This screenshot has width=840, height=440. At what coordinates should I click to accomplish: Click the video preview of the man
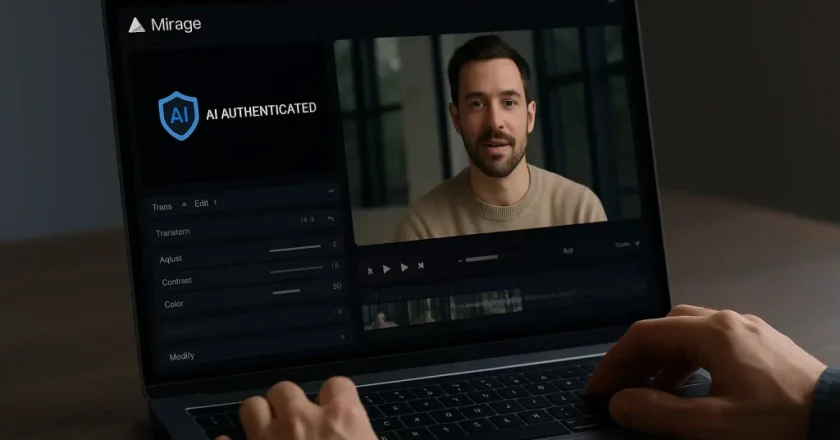coord(488,134)
